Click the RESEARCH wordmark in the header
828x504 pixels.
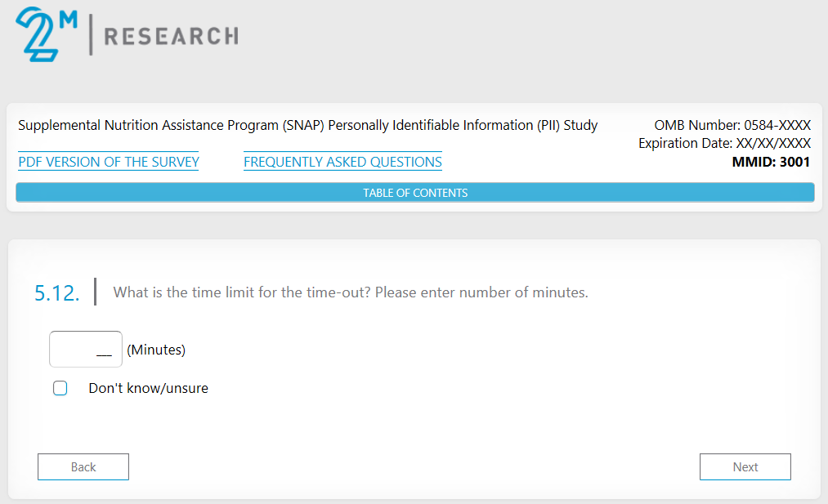(171, 36)
